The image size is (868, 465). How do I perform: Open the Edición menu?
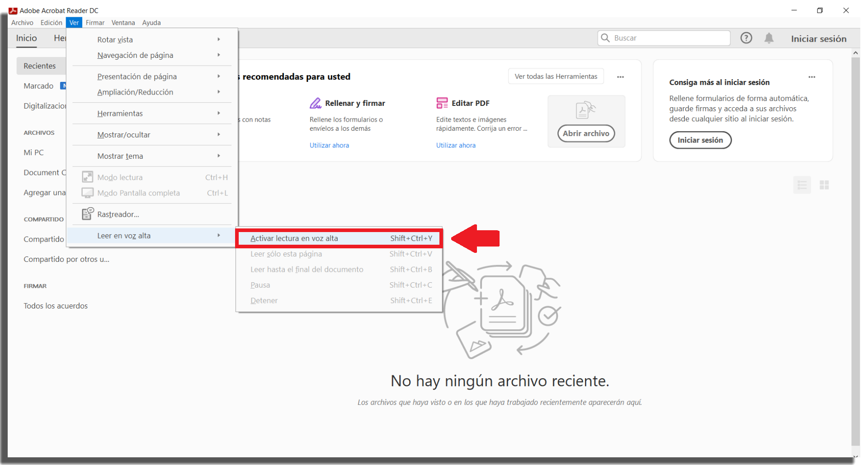52,23
